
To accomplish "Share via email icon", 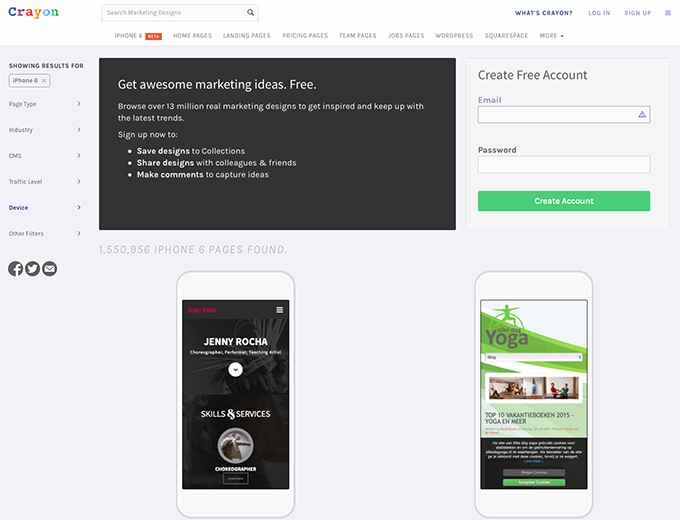I will tap(49, 269).
